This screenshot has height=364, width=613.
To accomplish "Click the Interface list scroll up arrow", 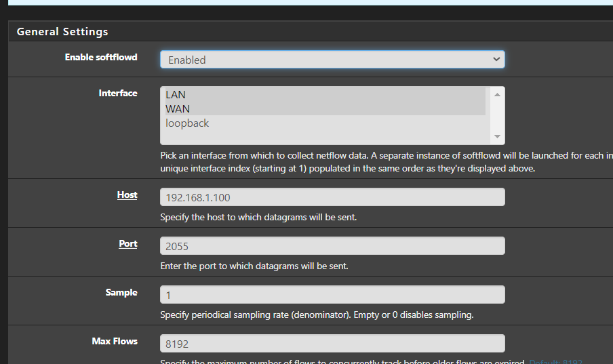I will point(497,95).
